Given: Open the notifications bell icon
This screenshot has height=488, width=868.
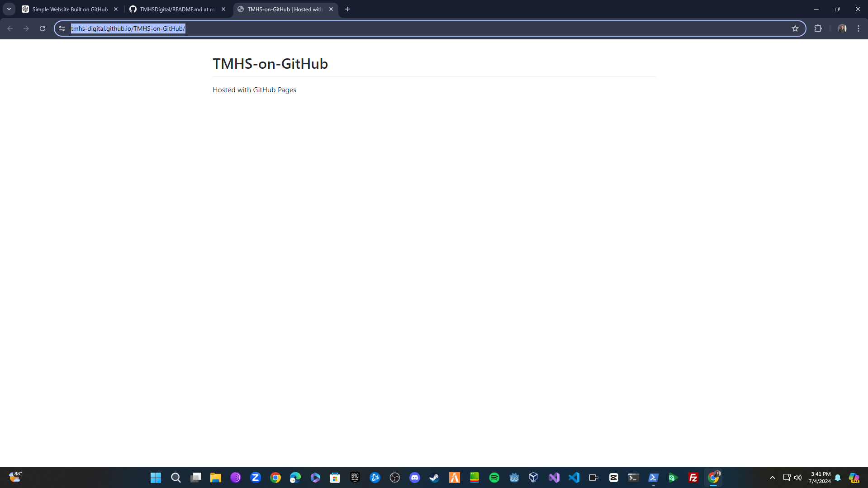Looking at the screenshot, I should 838,478.
